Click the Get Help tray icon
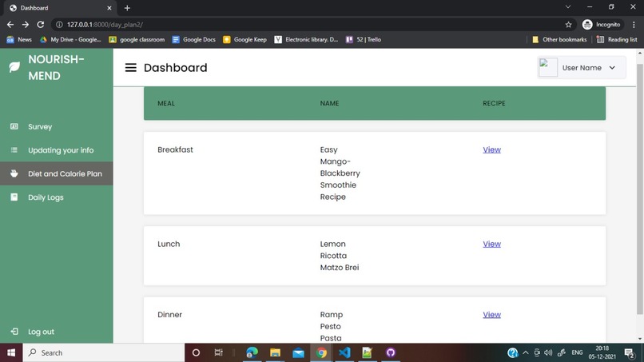The height and width of the screenshot is (362, 644). coord(513,352)
